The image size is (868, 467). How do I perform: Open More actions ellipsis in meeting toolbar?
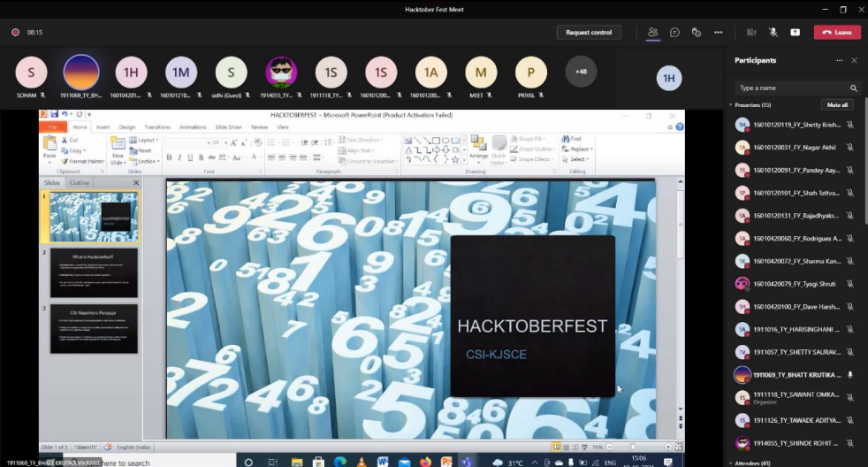[719, 33]
